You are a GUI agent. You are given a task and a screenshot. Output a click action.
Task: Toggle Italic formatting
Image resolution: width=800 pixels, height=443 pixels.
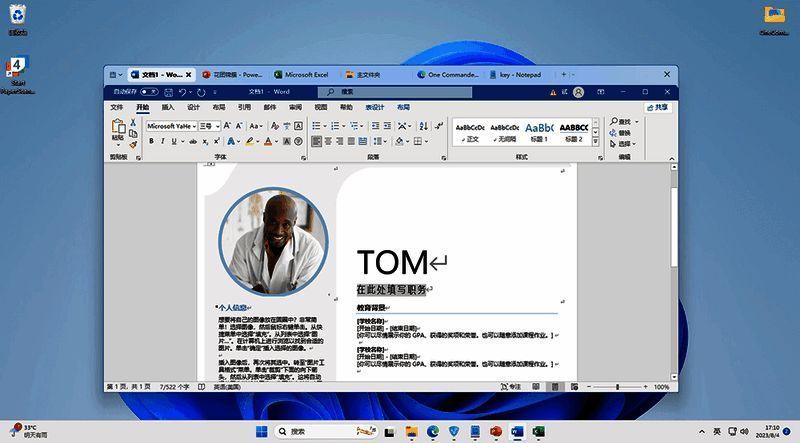pyautogui.click(x=162, y=141)
